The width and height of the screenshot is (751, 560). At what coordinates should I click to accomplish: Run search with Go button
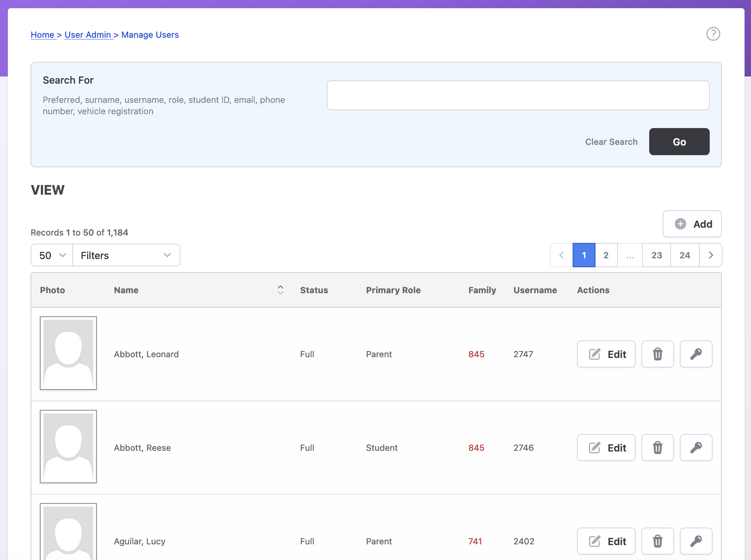pyautogui.click(x=679, y=142)
